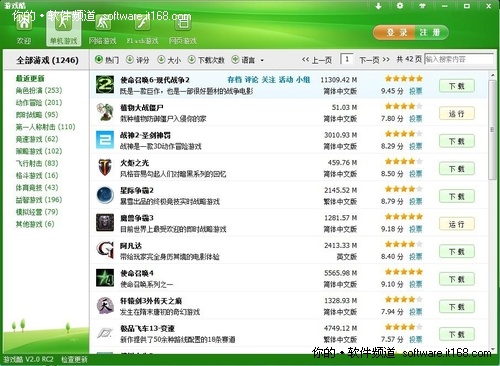Select 飞行射击 (83) category
This screenshot has width=500, height=366.
click(37, 163)
